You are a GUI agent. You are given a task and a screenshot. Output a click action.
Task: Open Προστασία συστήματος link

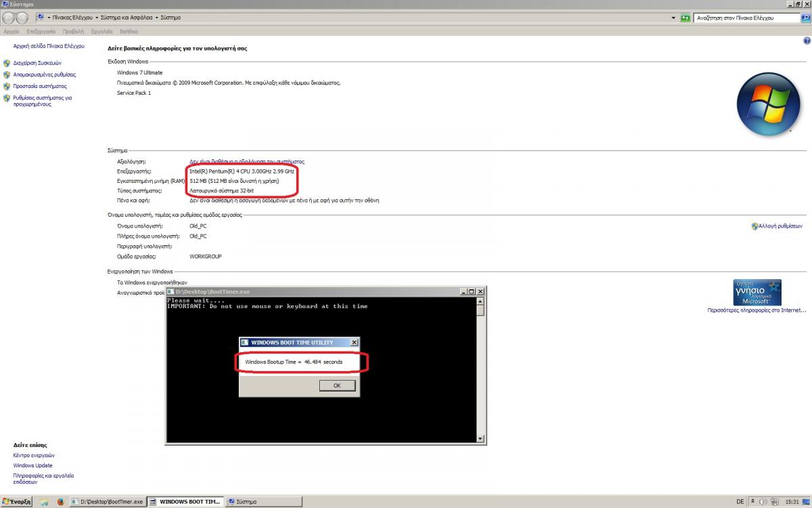click(x=40, y=86)
